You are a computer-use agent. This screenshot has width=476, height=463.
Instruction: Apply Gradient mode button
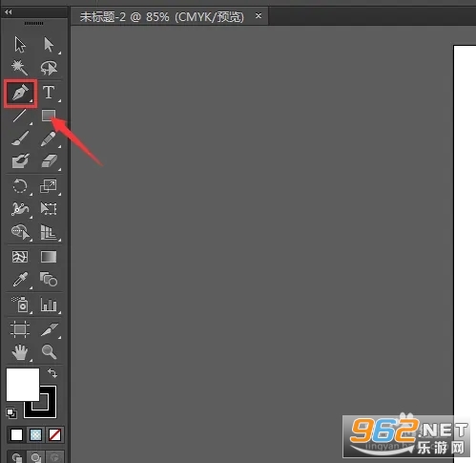tap(35, 434)
